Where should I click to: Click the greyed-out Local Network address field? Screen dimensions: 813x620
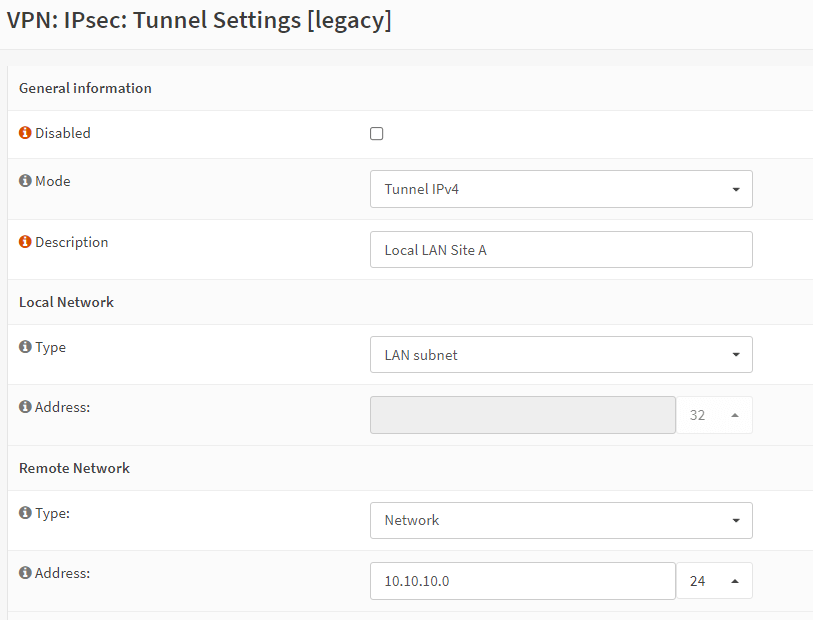[x=522, y=415]
